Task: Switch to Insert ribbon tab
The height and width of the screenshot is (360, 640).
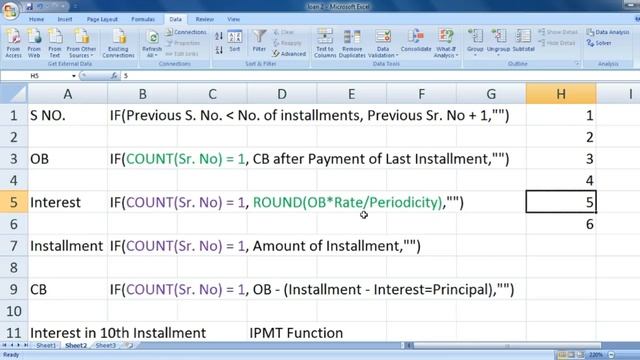Action: [64, 19]
